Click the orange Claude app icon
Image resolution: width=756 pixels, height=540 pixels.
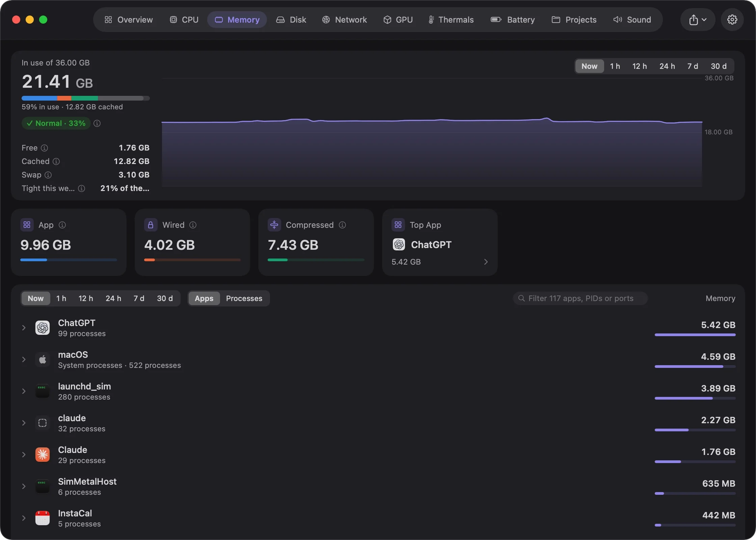[x=43, y=455]
